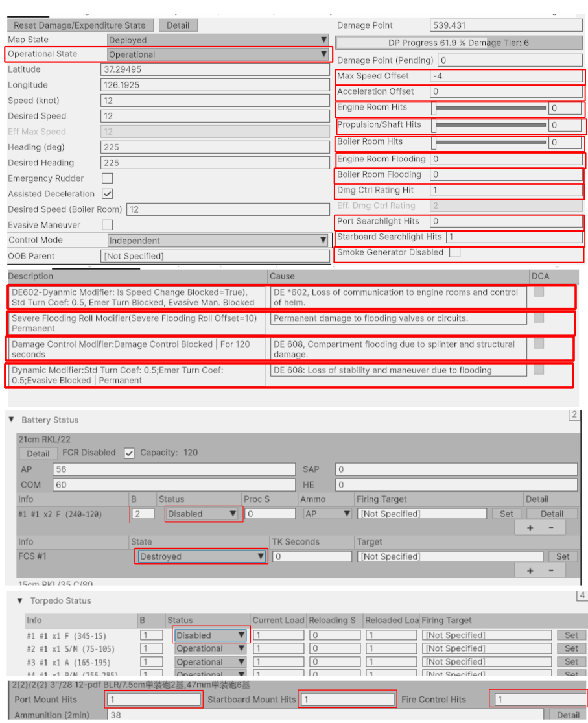Click the Starboard Searchlight Hits field

(x=514, y=237)
